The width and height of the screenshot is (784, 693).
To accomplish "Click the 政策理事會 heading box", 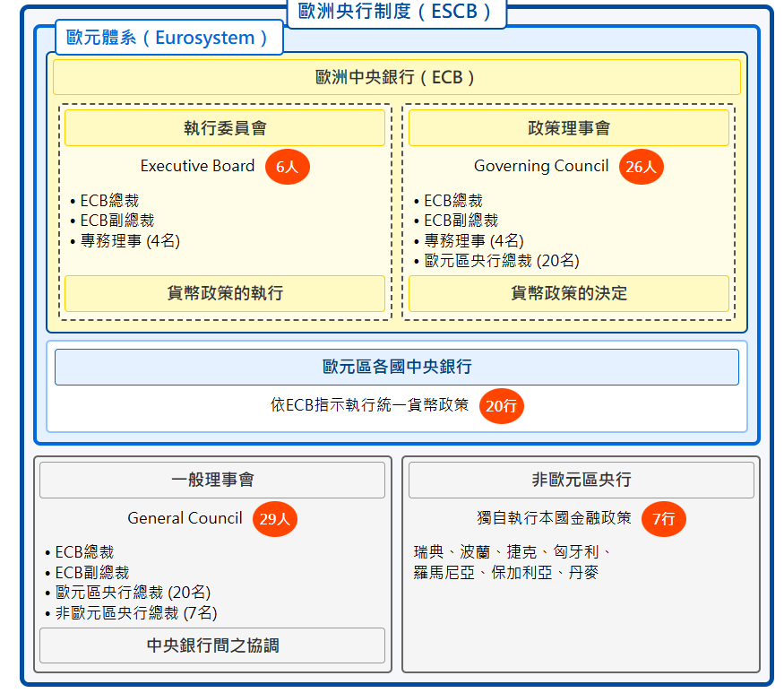I will [x=568, y=128].
